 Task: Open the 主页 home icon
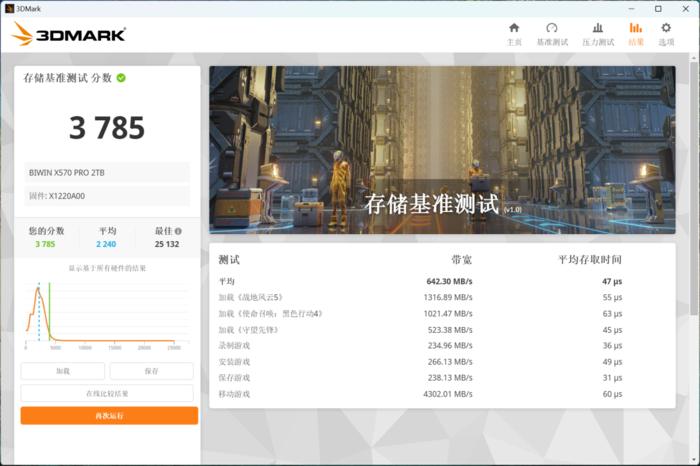coord(514,29)
